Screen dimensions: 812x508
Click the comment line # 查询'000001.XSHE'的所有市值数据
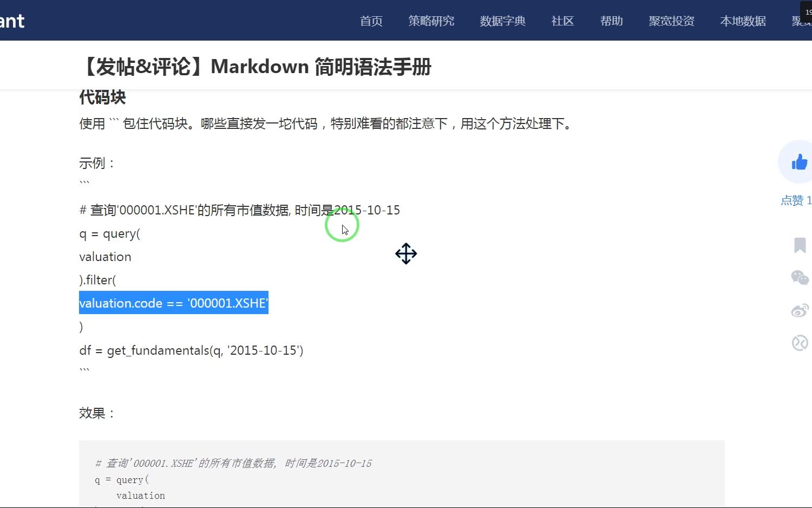coord(239,210)
